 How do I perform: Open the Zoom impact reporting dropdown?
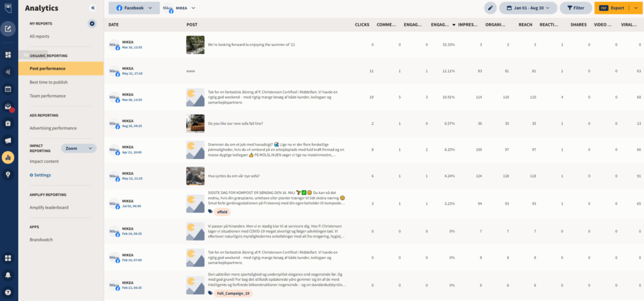click(79, 148)
